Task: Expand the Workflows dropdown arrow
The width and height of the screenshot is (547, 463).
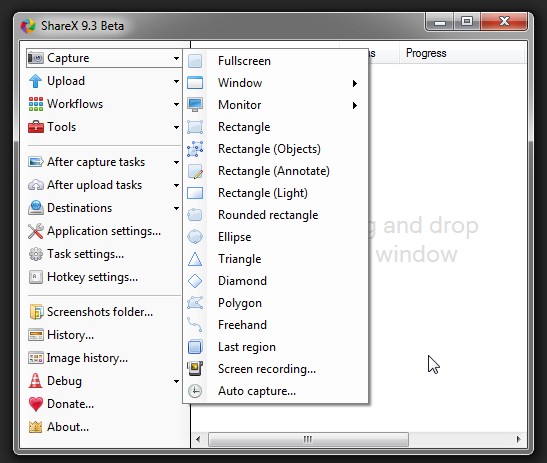Action: coord(177,104)
